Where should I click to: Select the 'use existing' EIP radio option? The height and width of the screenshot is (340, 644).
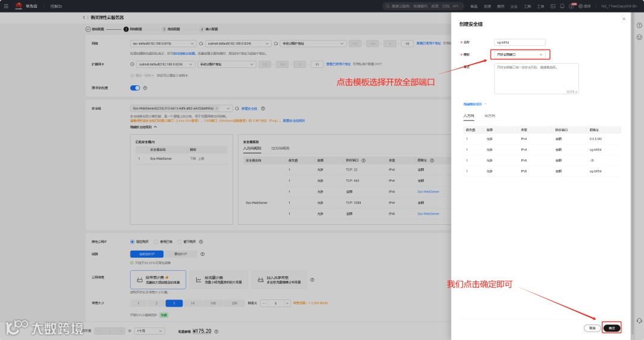156,242
